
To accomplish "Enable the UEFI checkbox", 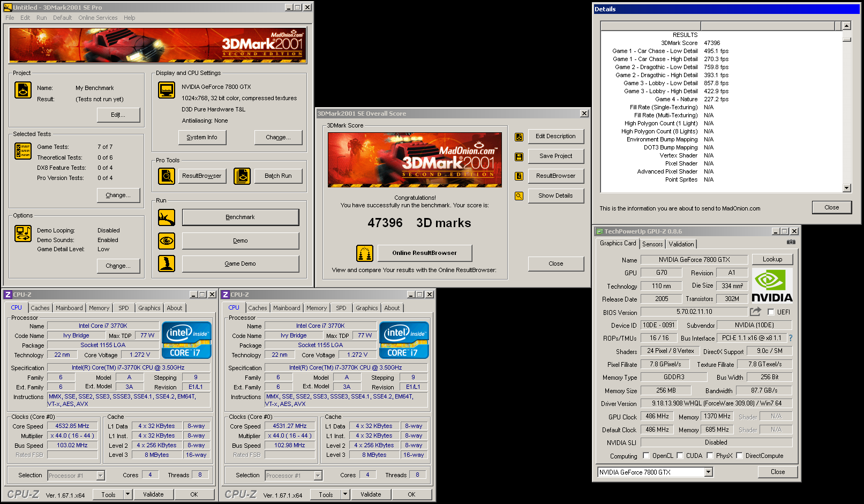I will point(771,312).
